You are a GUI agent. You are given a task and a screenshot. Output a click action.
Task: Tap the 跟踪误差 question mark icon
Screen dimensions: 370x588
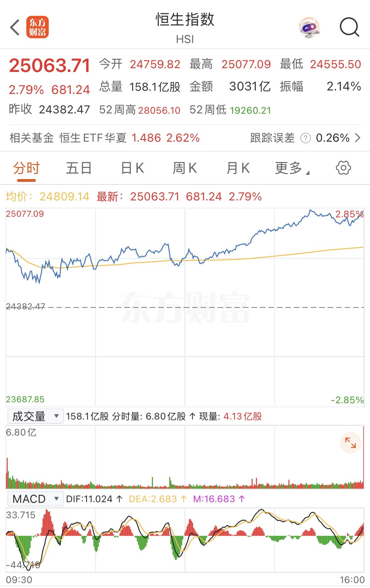coord(305,138)
